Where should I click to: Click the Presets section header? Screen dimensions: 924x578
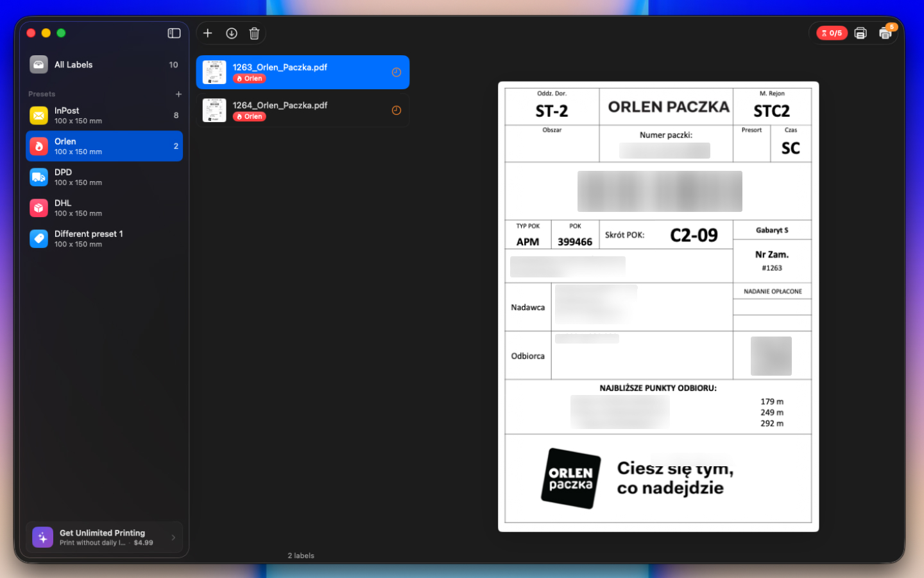coord(42,94)
